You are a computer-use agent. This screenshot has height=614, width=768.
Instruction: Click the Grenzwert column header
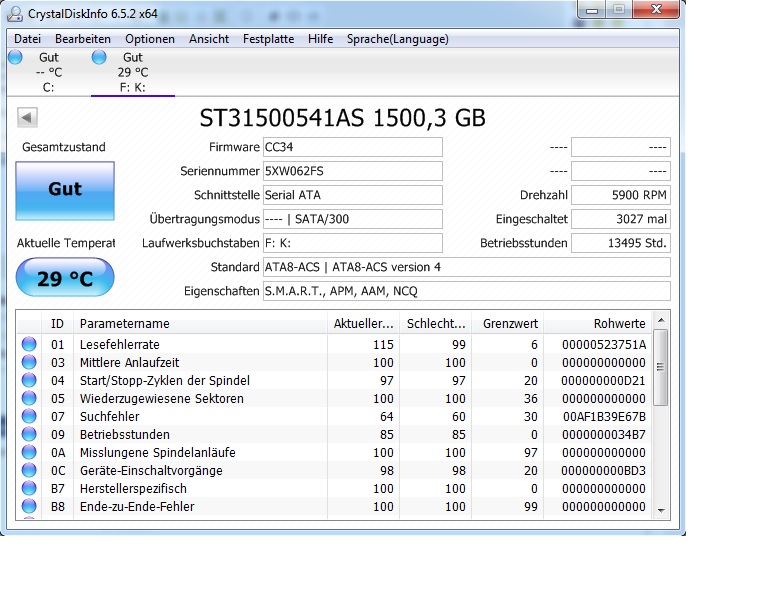pyautogui.click(x=507, y=324)
